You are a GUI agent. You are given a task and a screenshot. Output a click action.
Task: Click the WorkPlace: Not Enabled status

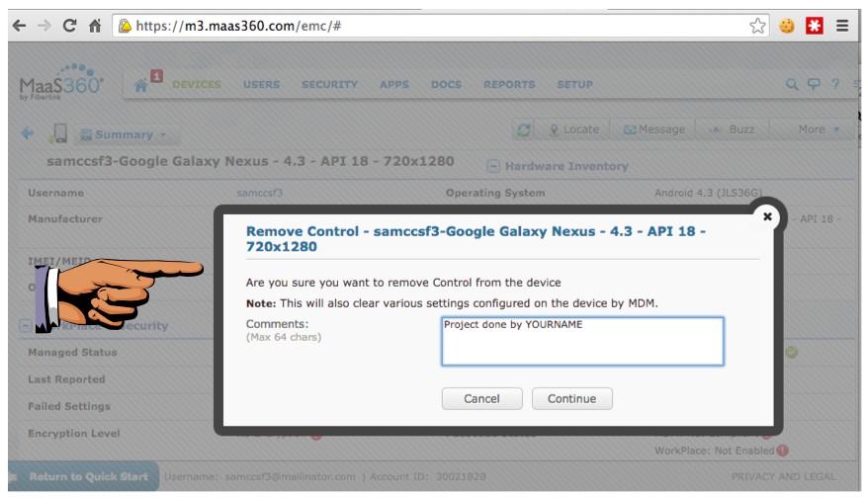(714, 451)
